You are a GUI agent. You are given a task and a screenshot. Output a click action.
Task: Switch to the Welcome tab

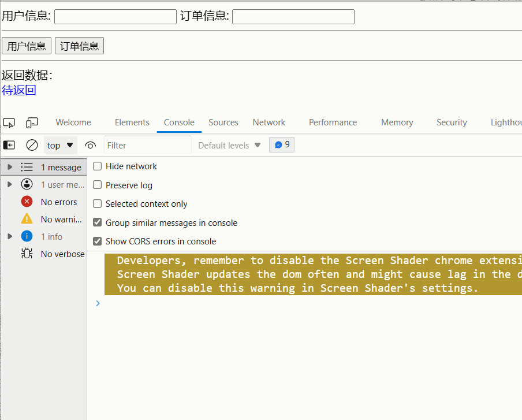[x=73, y=122]
